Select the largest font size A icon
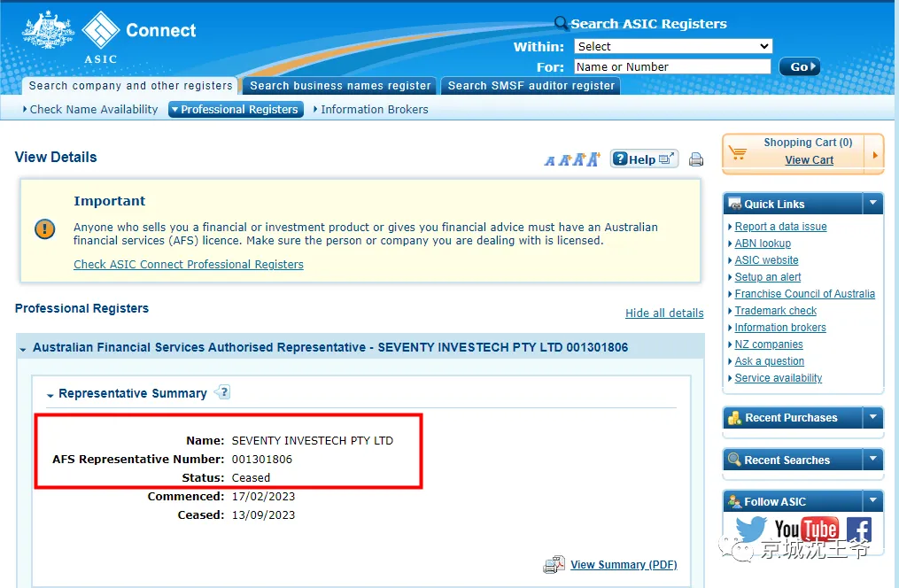Screen dimensions: 899x588 tap(593, 159)
